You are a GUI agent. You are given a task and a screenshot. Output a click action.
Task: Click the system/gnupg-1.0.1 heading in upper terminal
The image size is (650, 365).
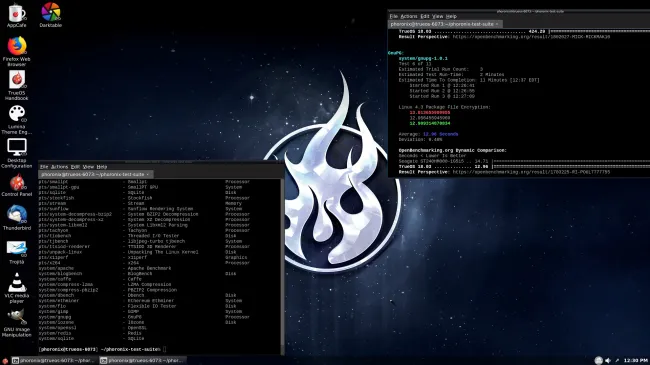423,58
